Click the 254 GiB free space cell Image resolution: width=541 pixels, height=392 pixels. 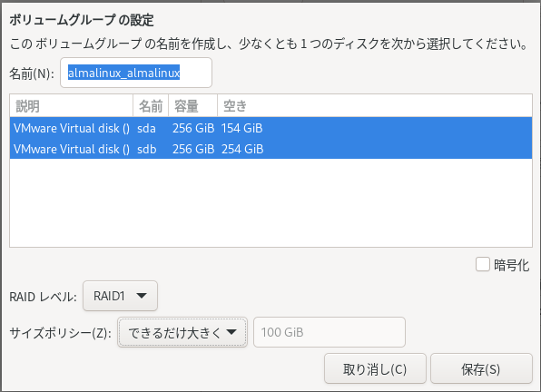click(242, 149)
